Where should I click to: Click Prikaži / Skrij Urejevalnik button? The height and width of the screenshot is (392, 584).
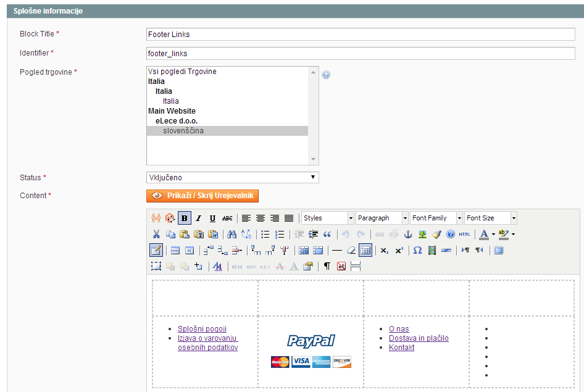[x=202, y=196]
